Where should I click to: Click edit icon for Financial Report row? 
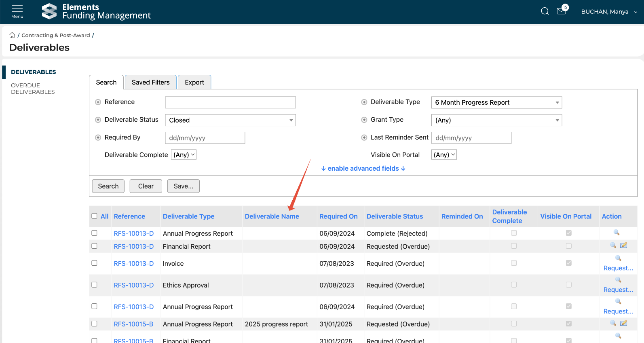click(x=624, y=246)
